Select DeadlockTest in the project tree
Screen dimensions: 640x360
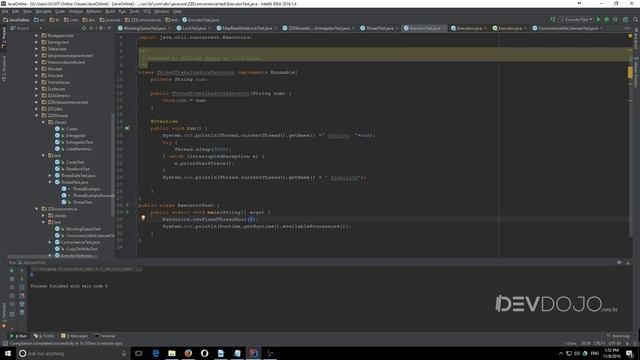pos(78,169)
